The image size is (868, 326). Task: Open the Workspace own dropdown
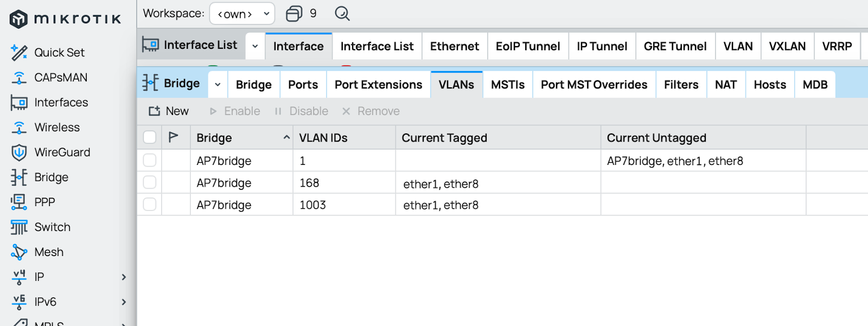[242, 14]
